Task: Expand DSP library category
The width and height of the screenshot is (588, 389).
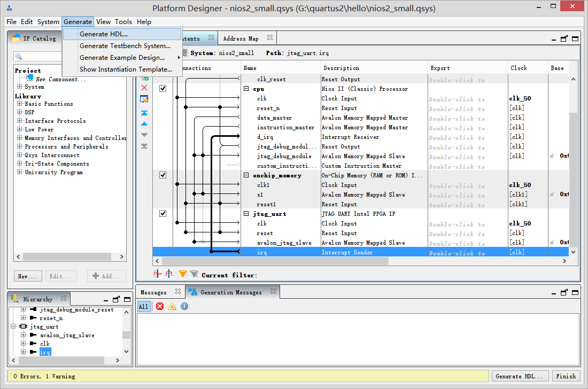Action: tap(19, 112)
